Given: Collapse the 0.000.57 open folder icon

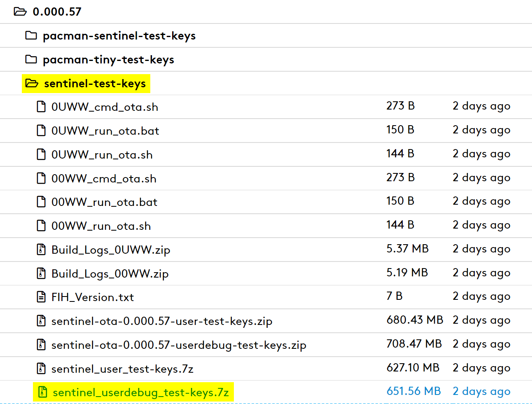Looking at the screenshot, I should (20, 12).
